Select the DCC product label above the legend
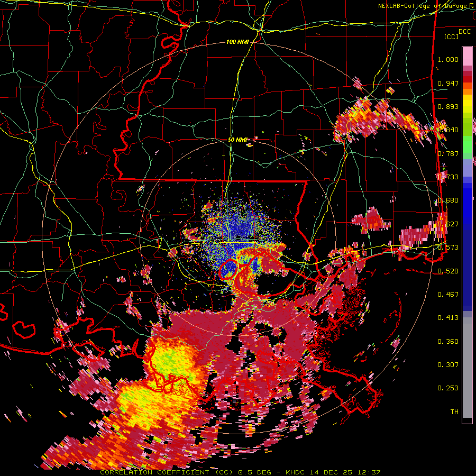The image size is (476, 476). pos(465,31)
